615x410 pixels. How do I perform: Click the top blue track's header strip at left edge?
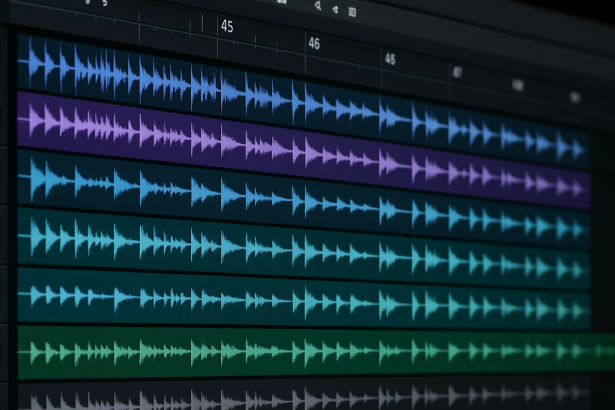click(x=8, y=60)
